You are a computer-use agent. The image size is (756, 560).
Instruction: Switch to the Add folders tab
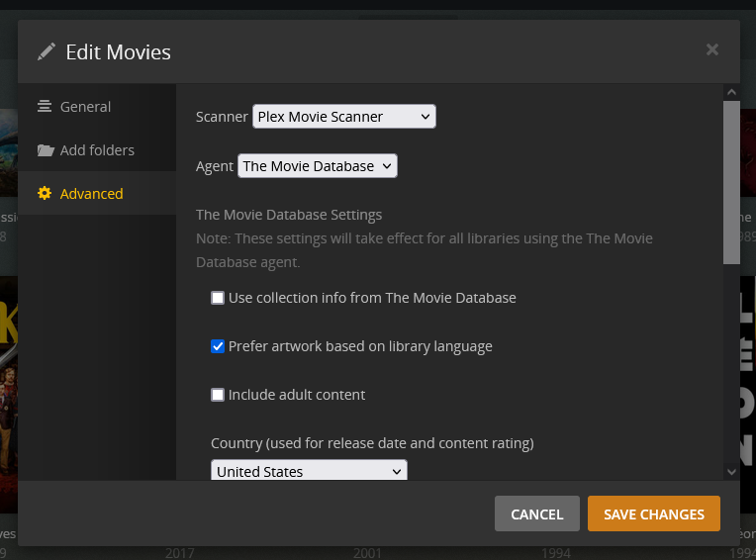[97, 149]
